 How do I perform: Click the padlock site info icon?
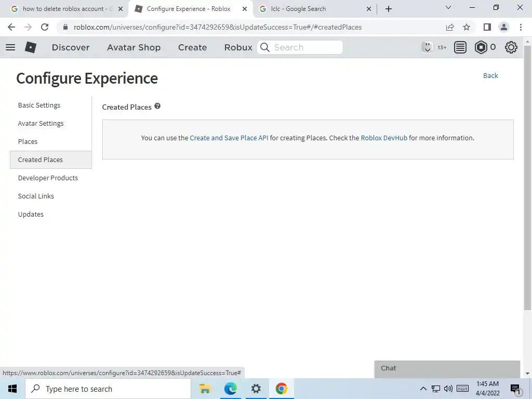[x=65, y=27]
